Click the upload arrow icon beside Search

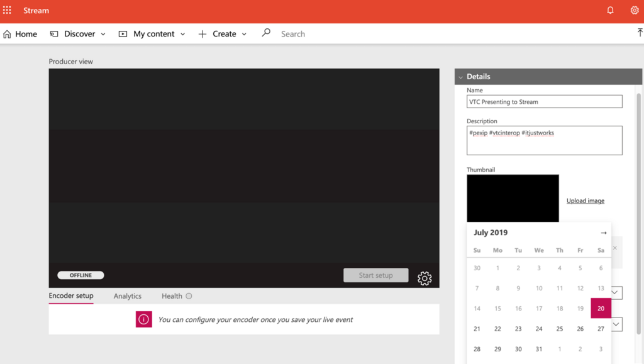(640, 33)
